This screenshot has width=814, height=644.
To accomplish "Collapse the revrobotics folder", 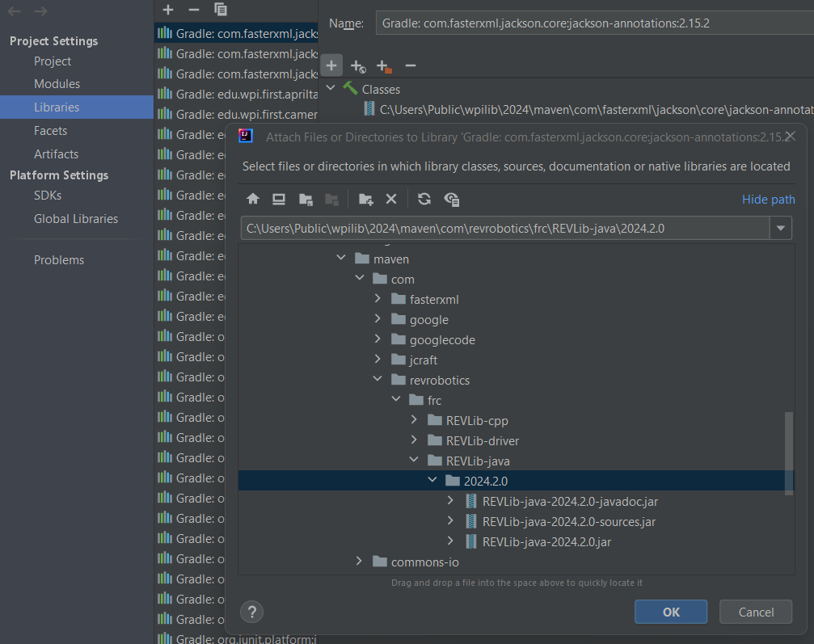I will point(377,379).
